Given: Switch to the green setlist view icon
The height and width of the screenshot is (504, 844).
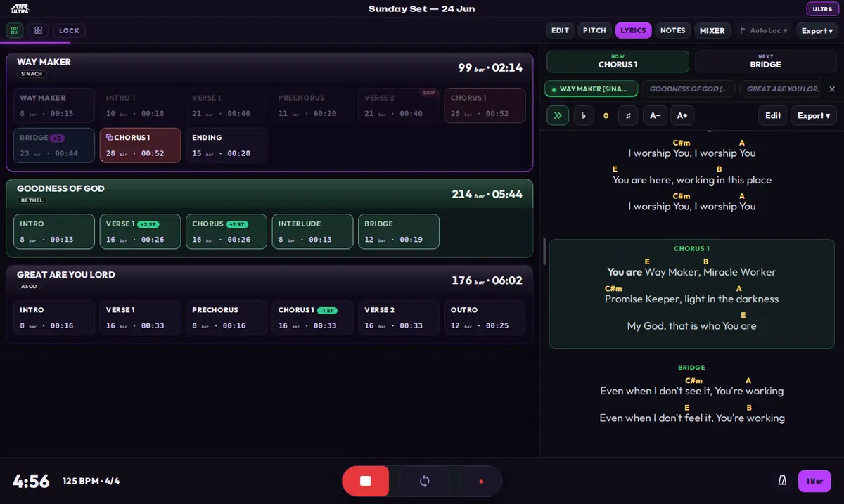Looking at the screenshot, I should click(15, 30).
